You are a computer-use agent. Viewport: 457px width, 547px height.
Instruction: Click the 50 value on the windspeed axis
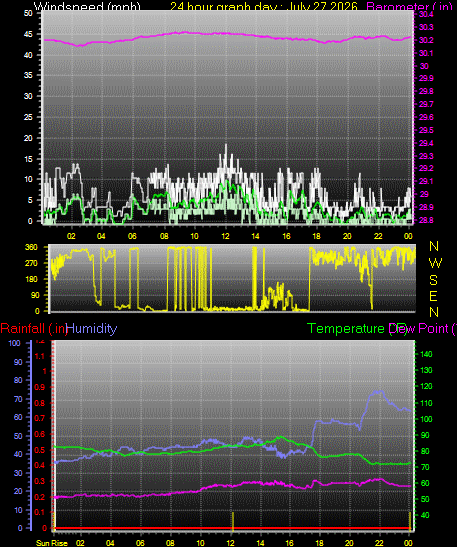[28, 13]
